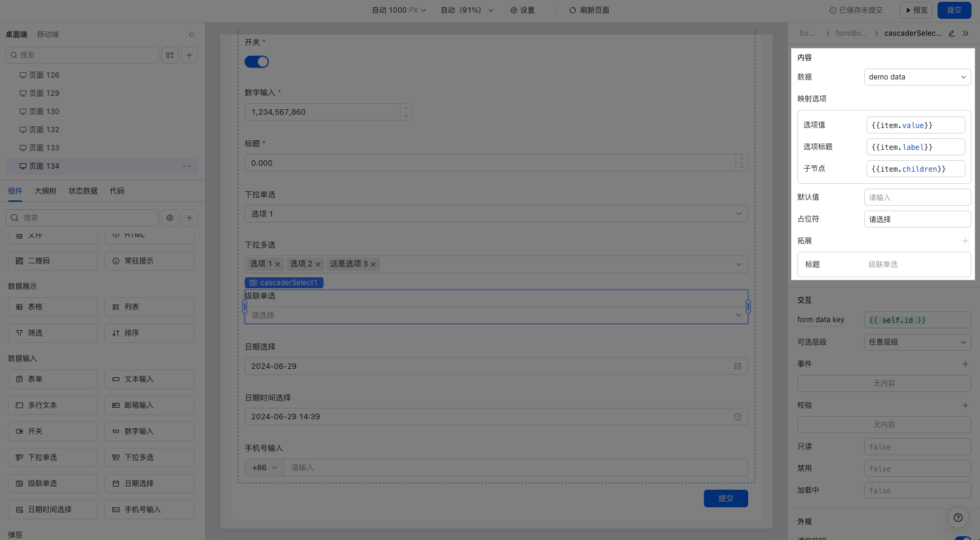Select 页面 130 in page list
This screenshot has width=980, height=540.
click(101, 112)
